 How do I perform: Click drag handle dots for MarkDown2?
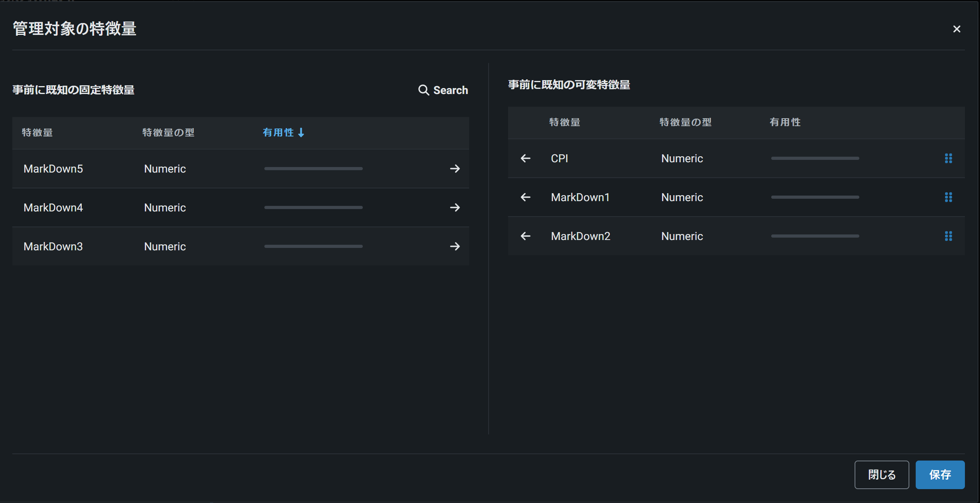click(948, 236)
